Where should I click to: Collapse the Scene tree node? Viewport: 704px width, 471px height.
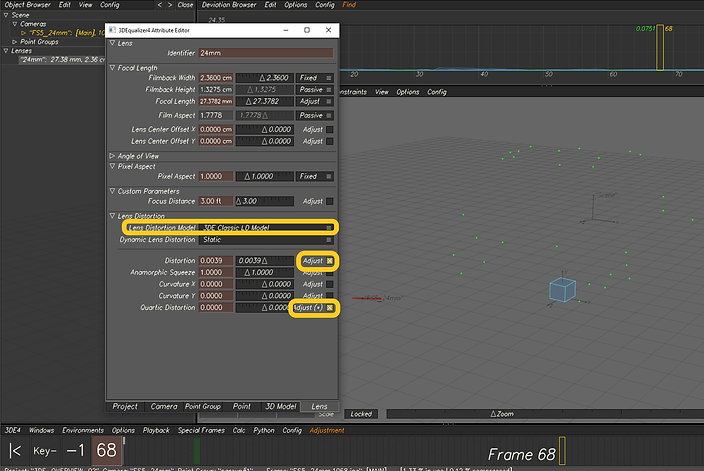[x=6, y=15]
